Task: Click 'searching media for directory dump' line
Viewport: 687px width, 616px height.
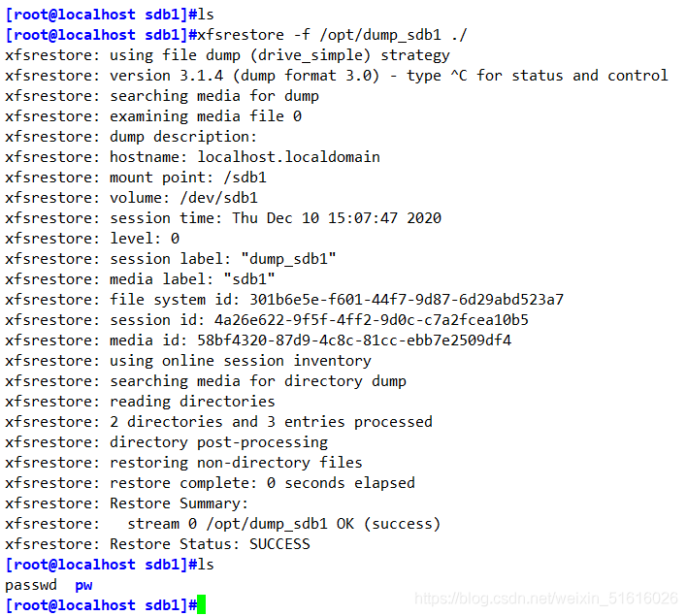Action: pyautogui.click(x=206, y=381)
